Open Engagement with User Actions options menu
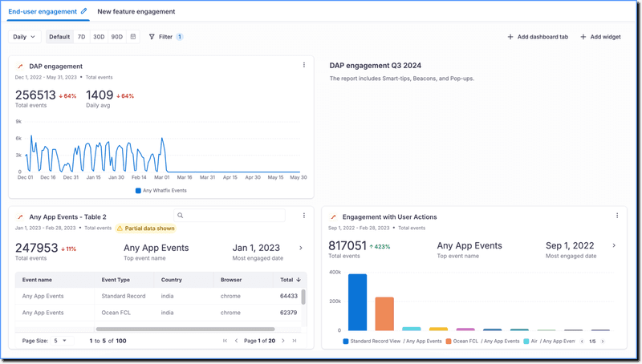 tap(617, 216)
